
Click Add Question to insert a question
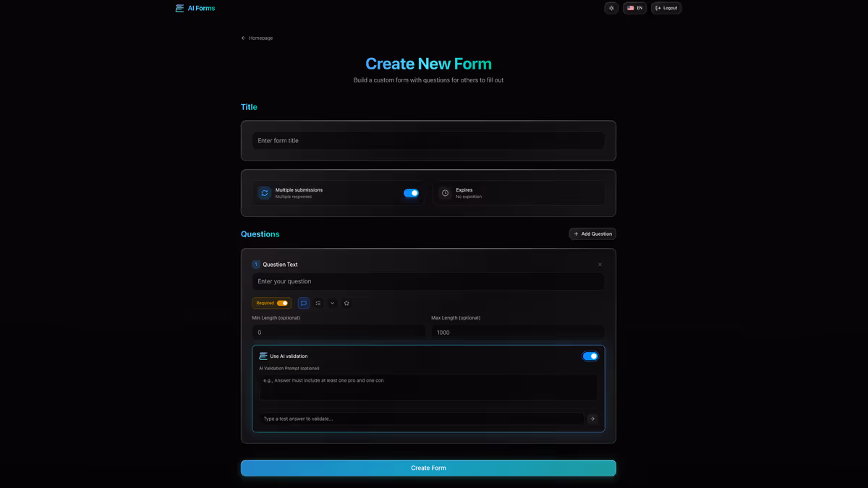(x=592, y=234)
